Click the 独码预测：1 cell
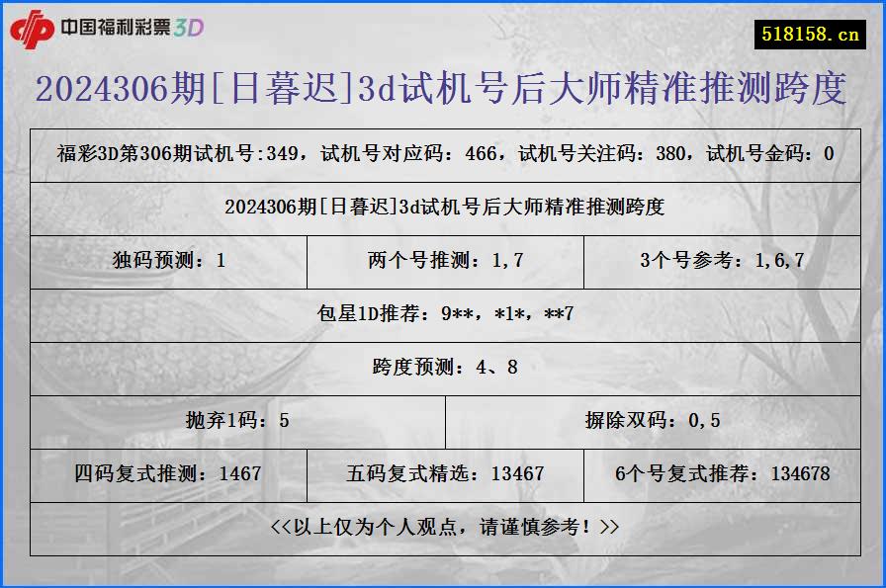The height and width of the screenshot is (588, 886). tap(168, 262)
